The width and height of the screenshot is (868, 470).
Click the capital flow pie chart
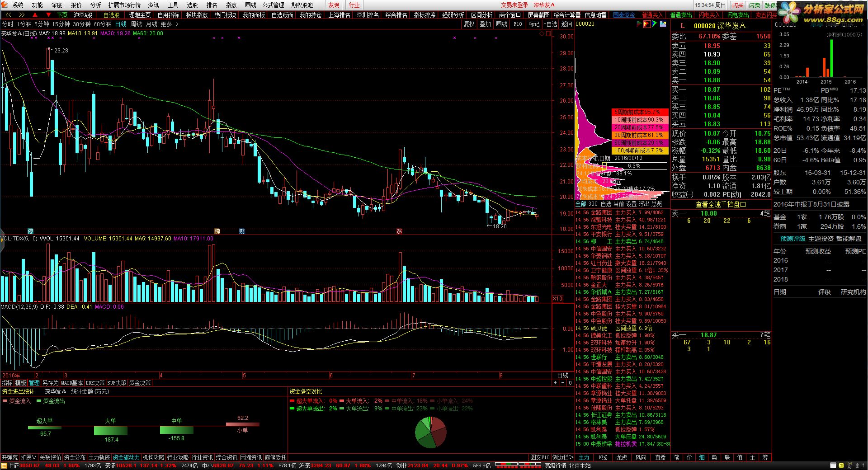click(x=430, y=432)
